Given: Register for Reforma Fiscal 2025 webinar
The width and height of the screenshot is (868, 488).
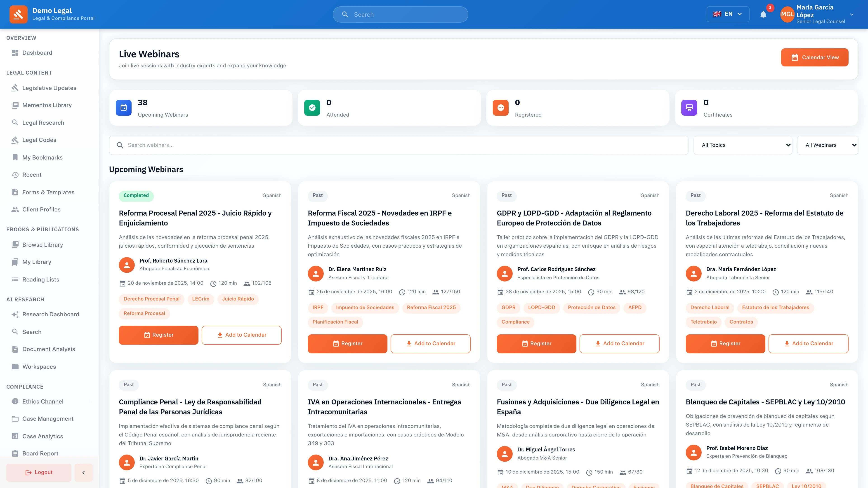Looking at the screenshot, I should [347, 343].
